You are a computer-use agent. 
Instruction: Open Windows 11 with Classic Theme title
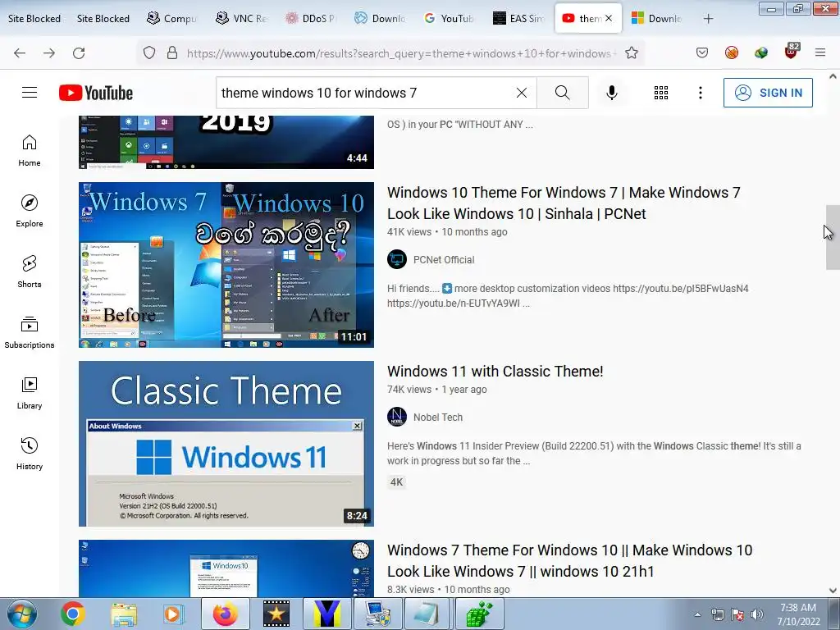click(x=495, y=372)
